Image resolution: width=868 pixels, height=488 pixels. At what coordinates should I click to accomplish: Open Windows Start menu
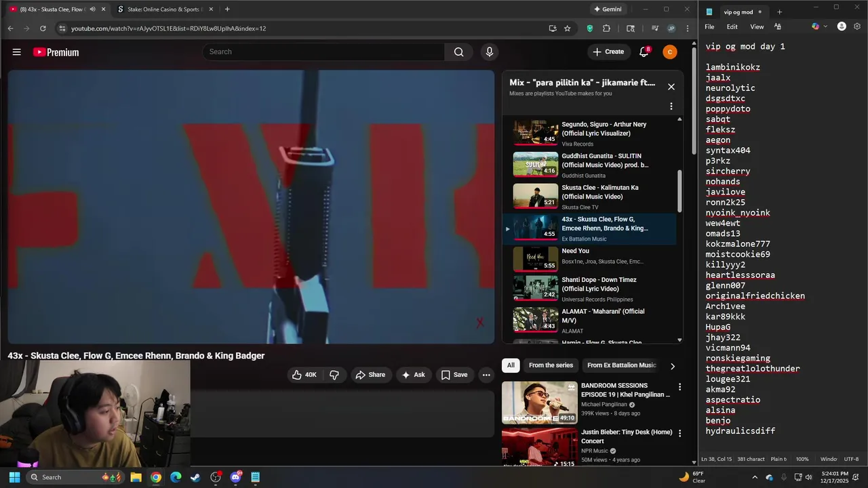click(14, 477)
